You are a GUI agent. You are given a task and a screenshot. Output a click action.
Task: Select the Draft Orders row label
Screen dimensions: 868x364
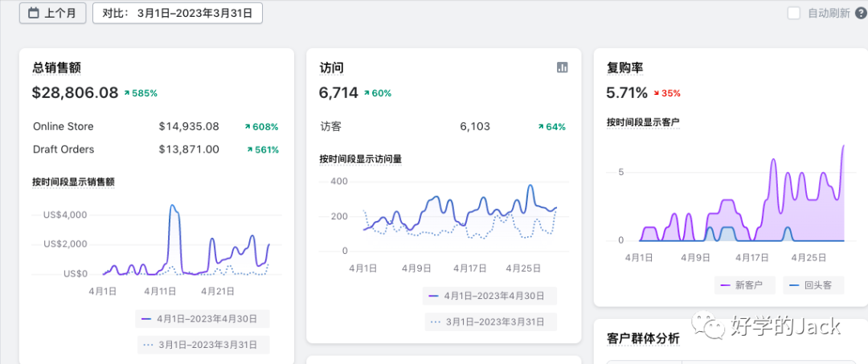click(63, 149)
